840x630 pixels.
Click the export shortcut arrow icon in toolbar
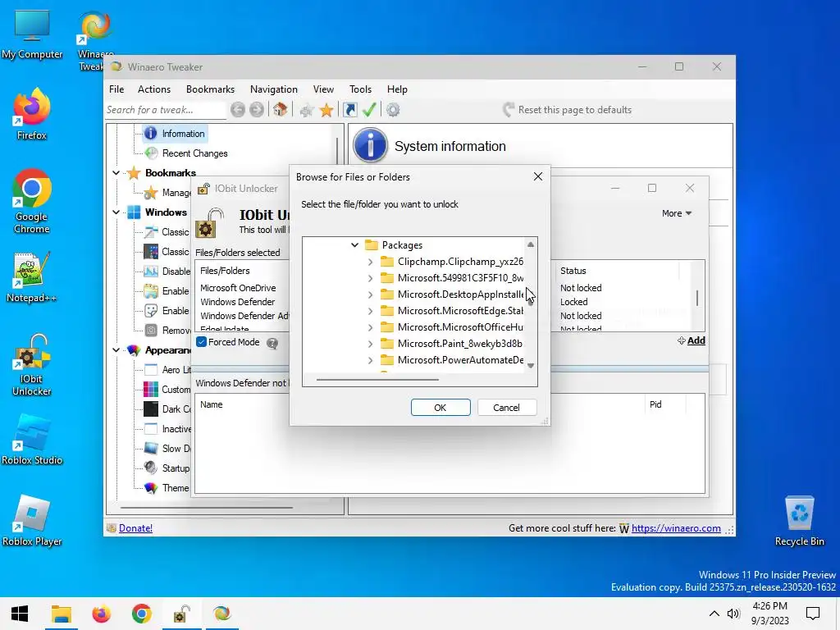point(349,110)
